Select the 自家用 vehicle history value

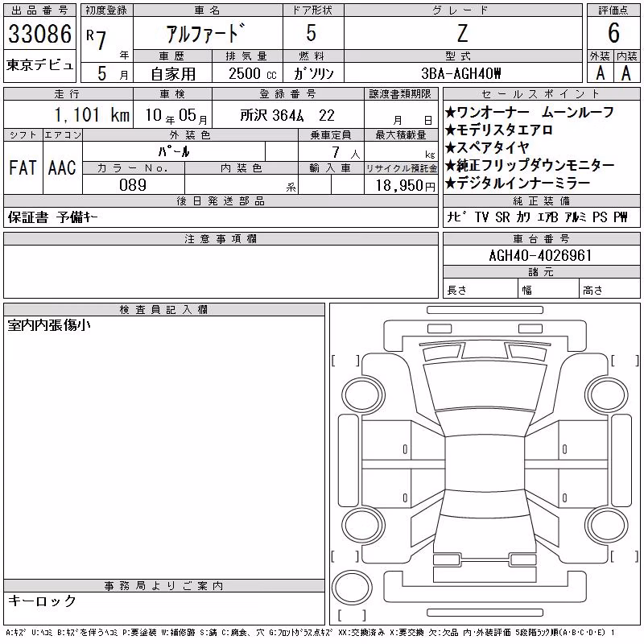pos(173,74)
